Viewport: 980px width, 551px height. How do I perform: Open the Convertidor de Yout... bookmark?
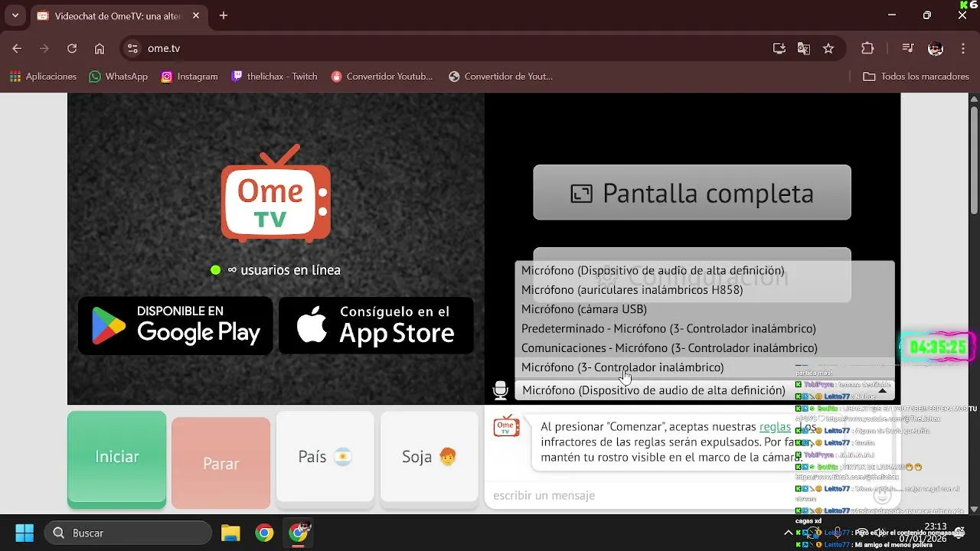(x=501, y=77)
